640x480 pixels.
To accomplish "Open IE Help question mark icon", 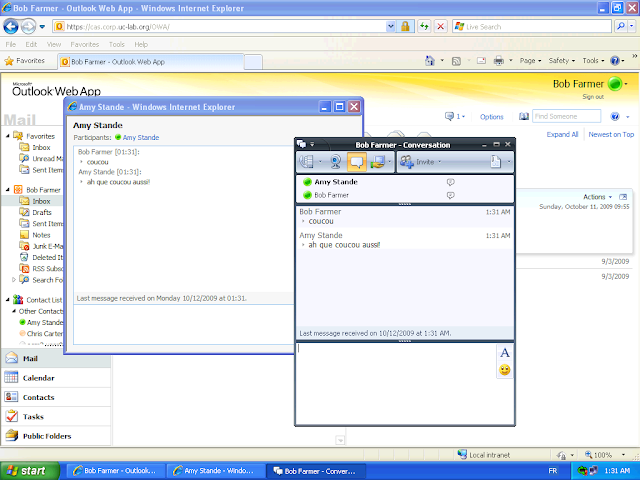I will (615, 61).
